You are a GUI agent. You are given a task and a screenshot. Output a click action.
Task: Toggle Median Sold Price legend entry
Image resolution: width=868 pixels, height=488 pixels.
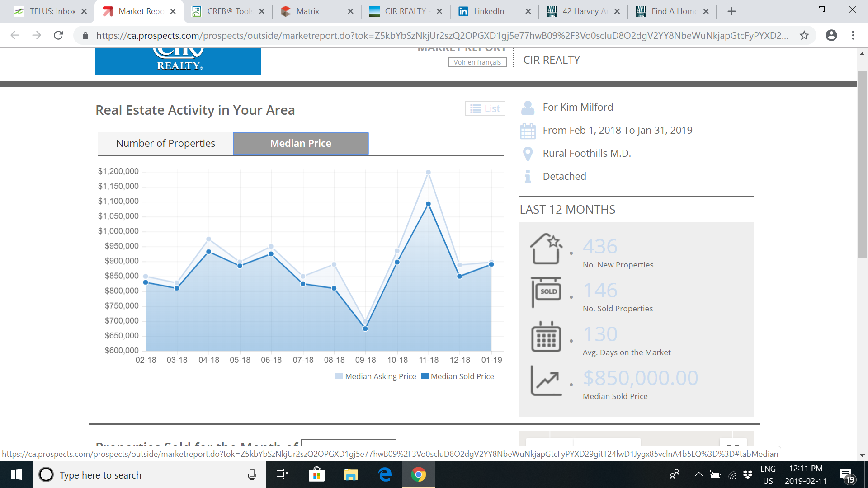458,376
